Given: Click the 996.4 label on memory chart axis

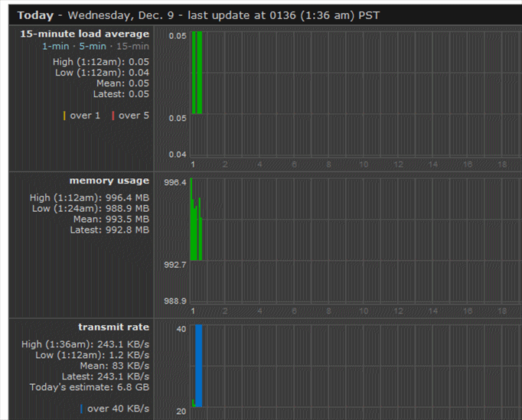Looking at the screenshot, I should [175, 182].
